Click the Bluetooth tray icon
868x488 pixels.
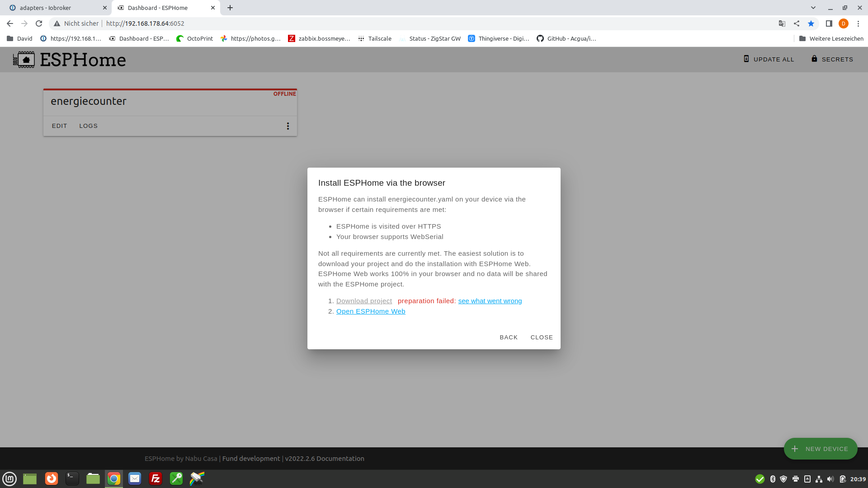pos(773,479)
